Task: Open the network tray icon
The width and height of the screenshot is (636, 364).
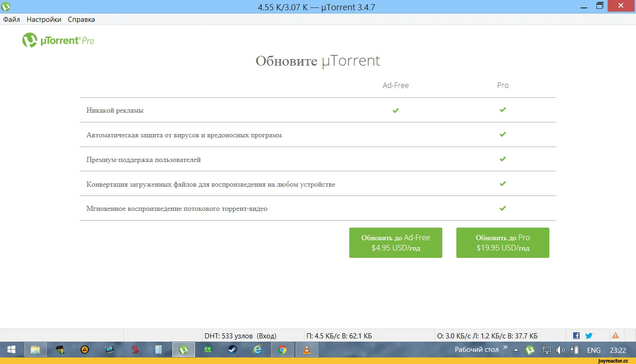Action: point(547,350)
